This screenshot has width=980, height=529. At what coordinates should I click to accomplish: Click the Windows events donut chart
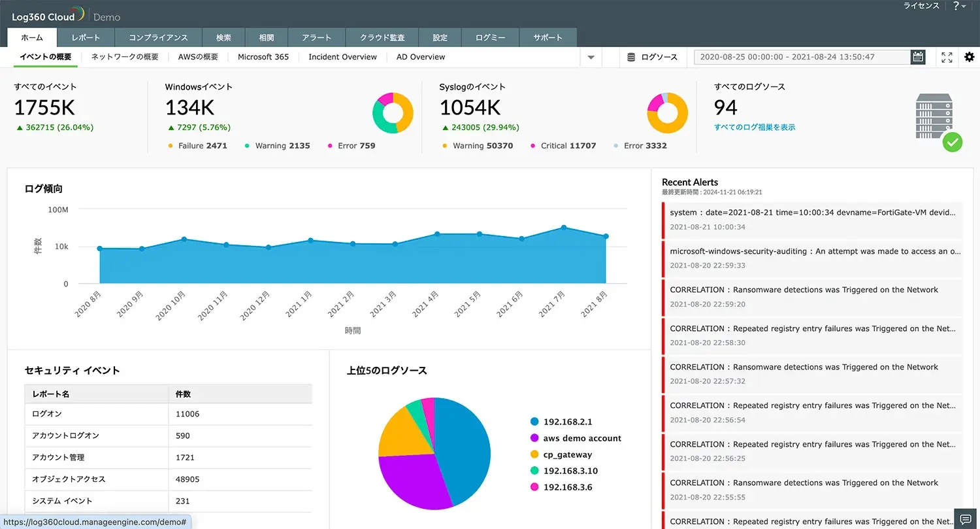tap(393, 112)
